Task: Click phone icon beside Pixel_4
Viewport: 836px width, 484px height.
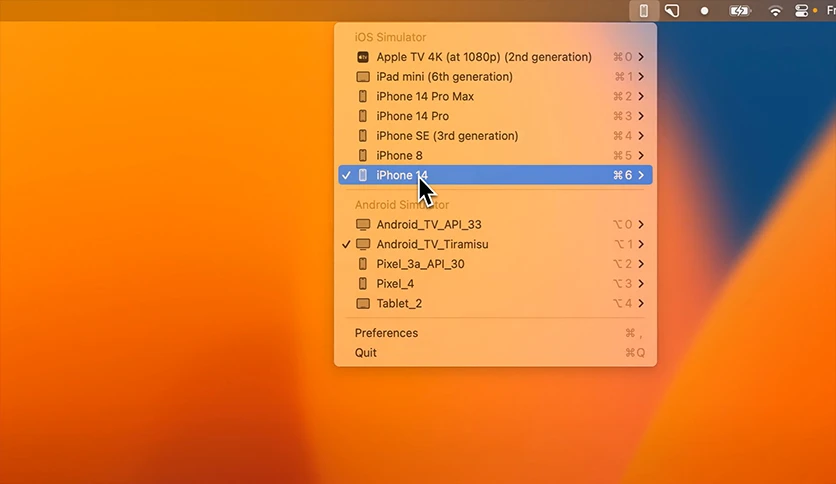Action: coord(363,284)
